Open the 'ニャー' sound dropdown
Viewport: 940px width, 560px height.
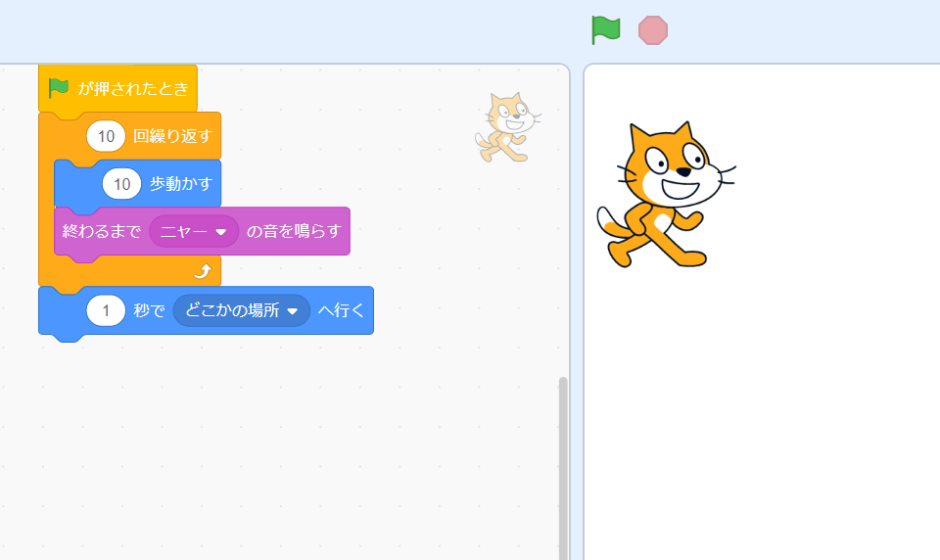tap(194, 231)
